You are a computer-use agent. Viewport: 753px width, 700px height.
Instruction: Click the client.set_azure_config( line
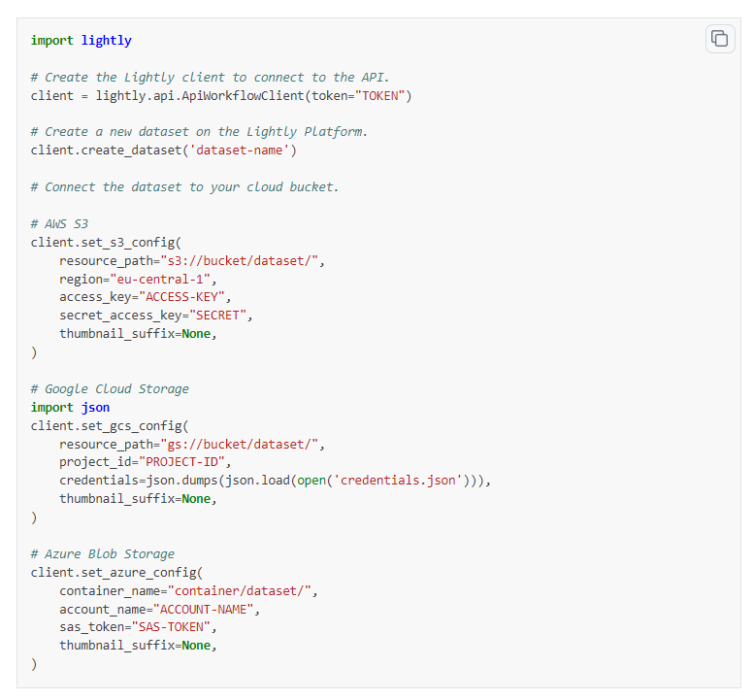(x=117, y=572)
